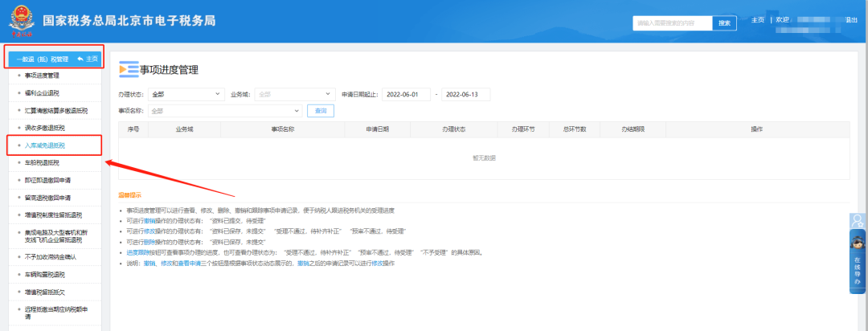Click the header search input box
868x331 pixels.
(672, 23)
